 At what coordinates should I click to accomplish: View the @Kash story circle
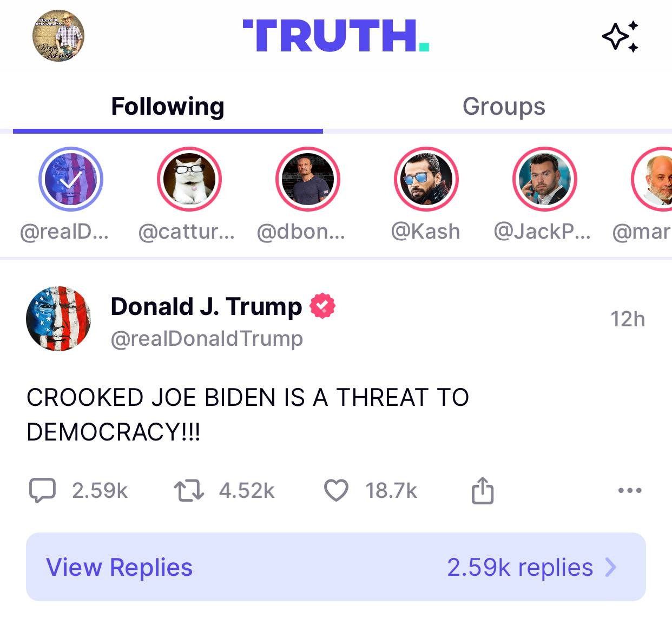click(426, 179)
